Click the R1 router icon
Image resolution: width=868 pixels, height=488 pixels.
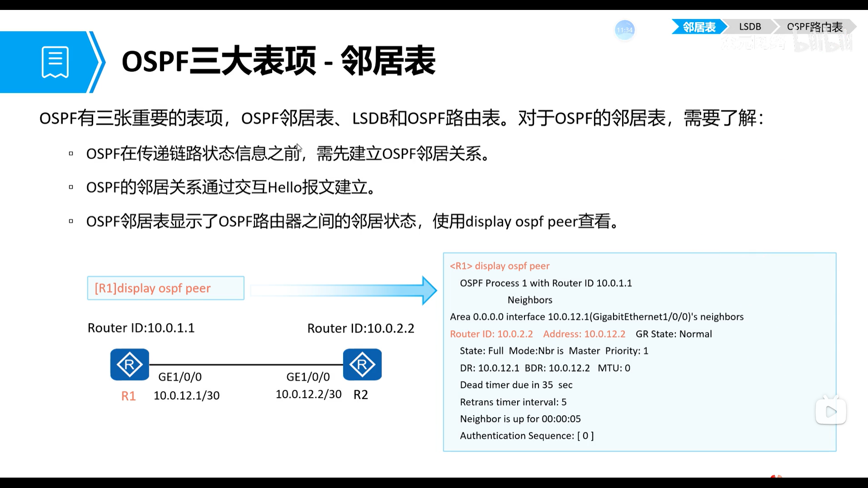[130, 364]
